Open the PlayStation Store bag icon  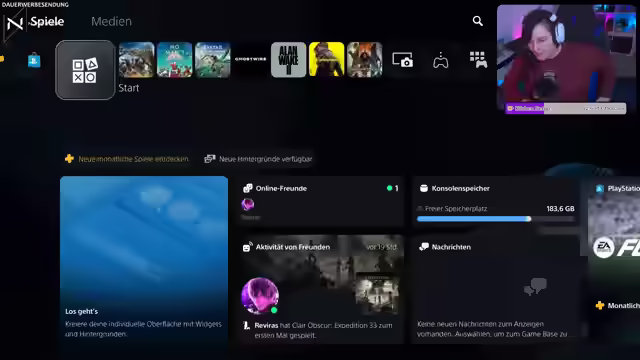(34, 60)
